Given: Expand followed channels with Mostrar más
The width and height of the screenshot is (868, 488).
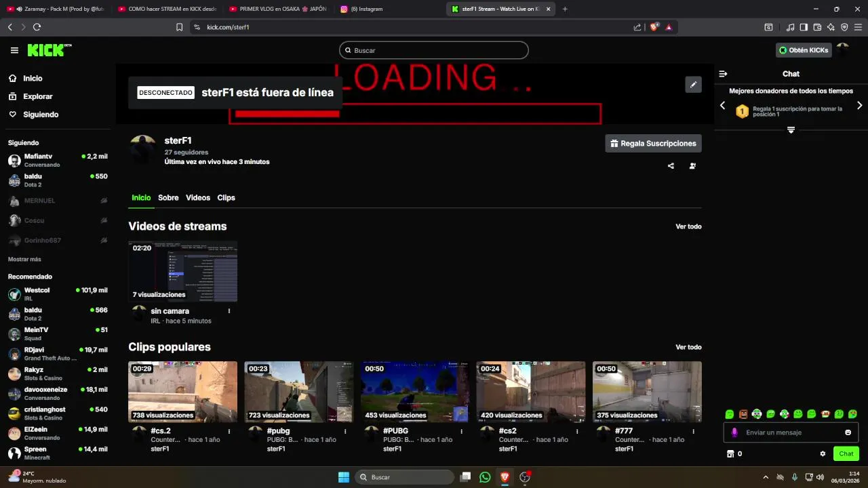Looking at the screenshot, I should tap(24, 260).
